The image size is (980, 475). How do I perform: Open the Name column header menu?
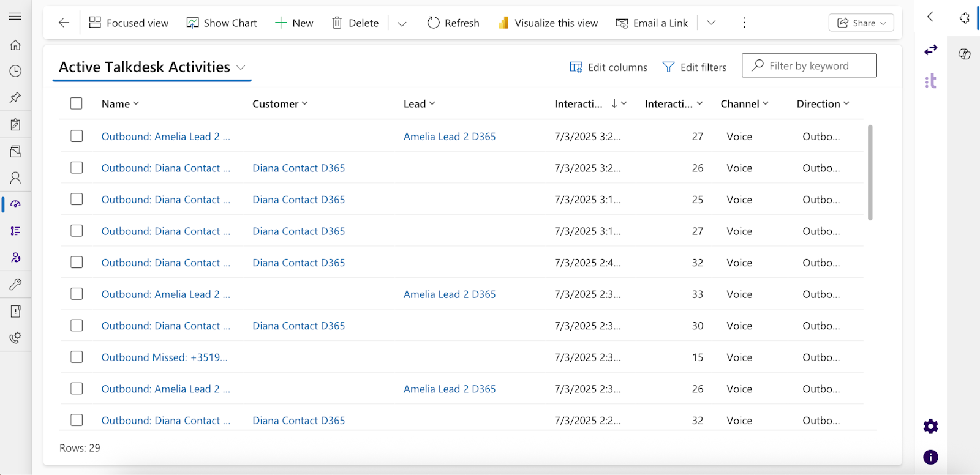point(120,103)
